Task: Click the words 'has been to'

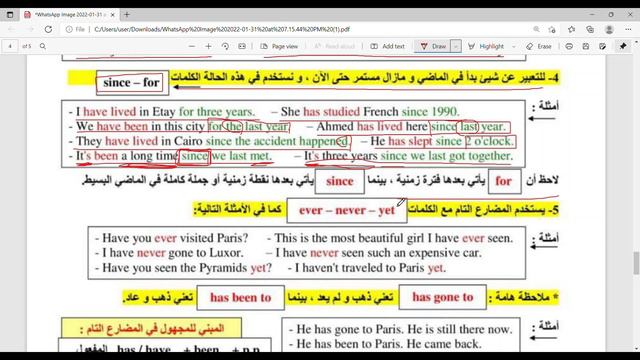Action: click(240, 298)
